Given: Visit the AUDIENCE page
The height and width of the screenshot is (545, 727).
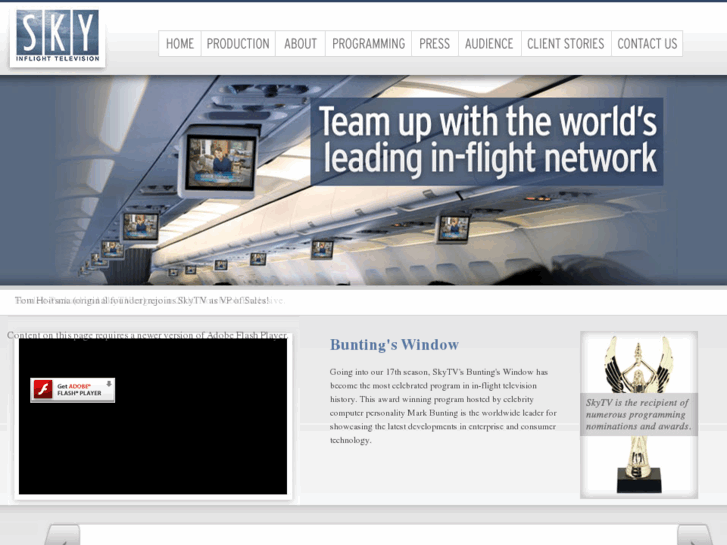Looking at the screenshot, I should pos(490,44).
